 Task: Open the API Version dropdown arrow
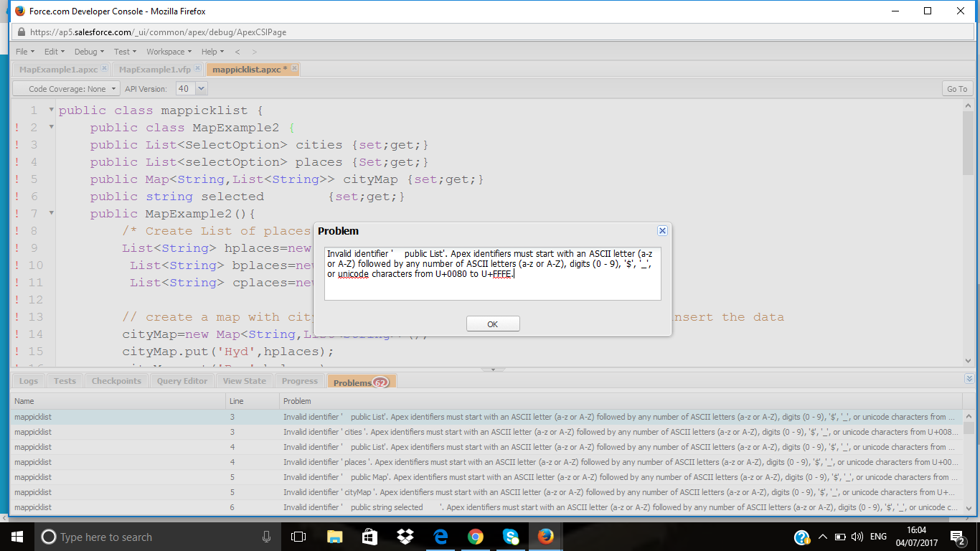tap(201, 89)
